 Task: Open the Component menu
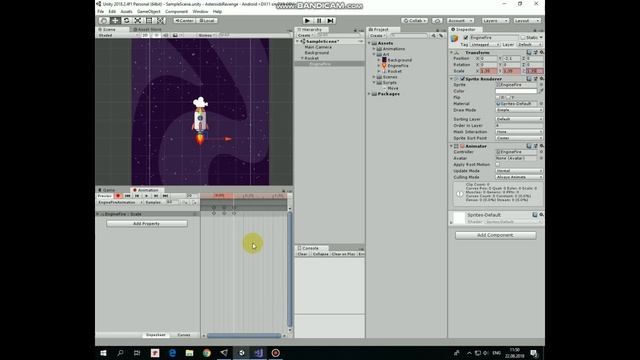tap(176, 11)
